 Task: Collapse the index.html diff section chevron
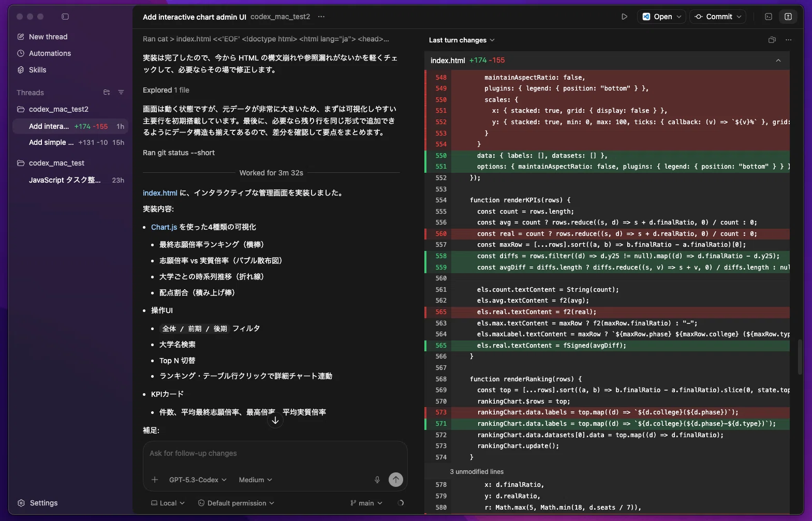778,61
